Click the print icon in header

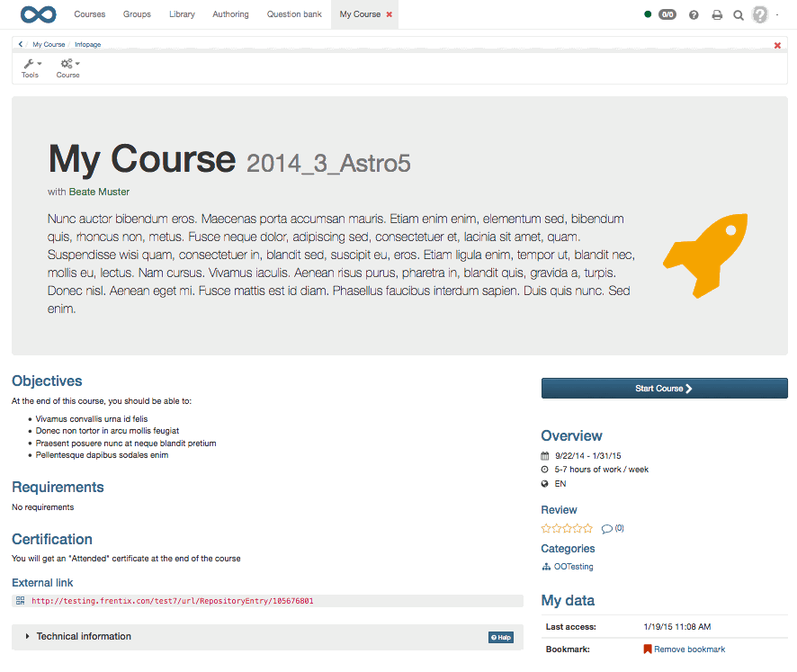[x=717, y=15]
